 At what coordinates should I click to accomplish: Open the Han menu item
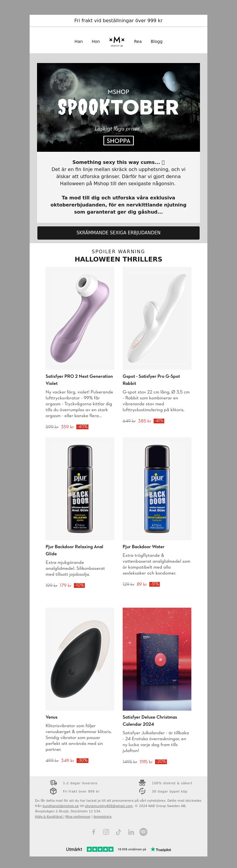(x=79, y=41)
